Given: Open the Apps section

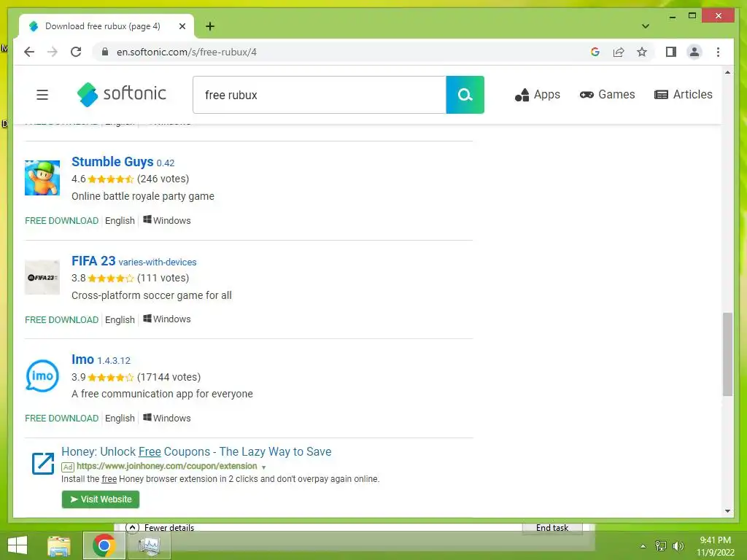Looking at the screenshot, I should [538, 95].
